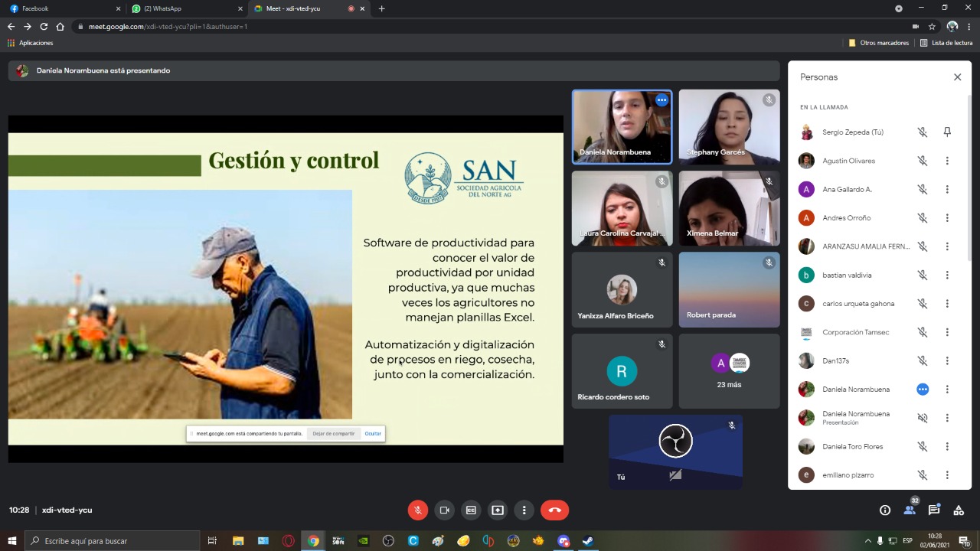Mute Ana Gallardo A. microphone icon

(923, 190)
